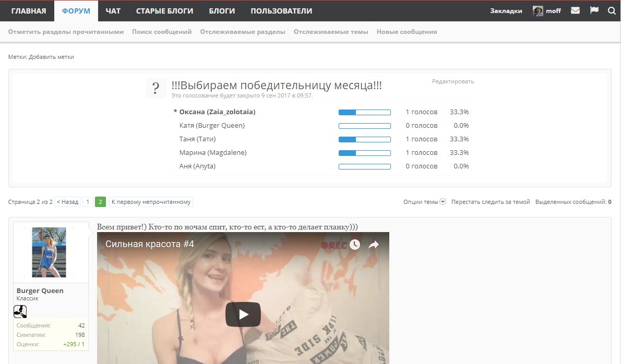Image resolution: width=621 pixels, height=364 pixels.
Task: Expand the Опции темы dropdown
Action: tap(424, 202)
